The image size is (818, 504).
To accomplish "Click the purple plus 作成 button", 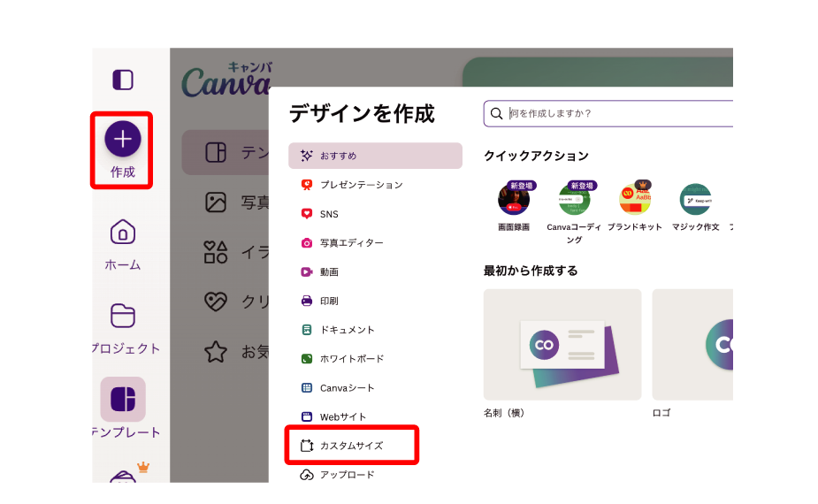I will pyautogui.click(x=122, y=140).
